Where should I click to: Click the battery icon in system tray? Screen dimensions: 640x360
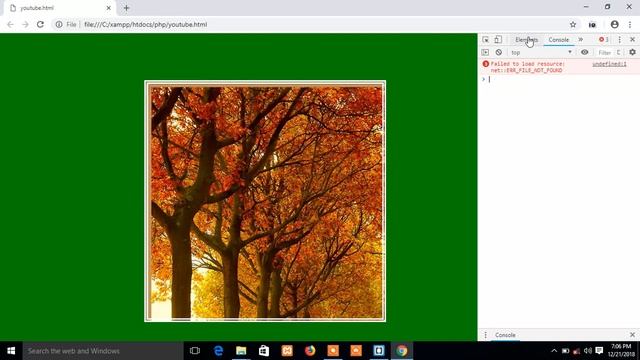click(565, 351)
